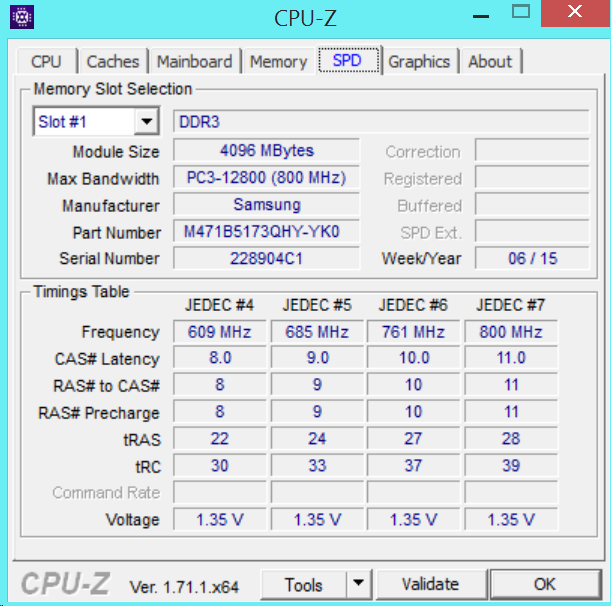
Task: Click the Manufacturer Samsung field
Action: (266, 205)
